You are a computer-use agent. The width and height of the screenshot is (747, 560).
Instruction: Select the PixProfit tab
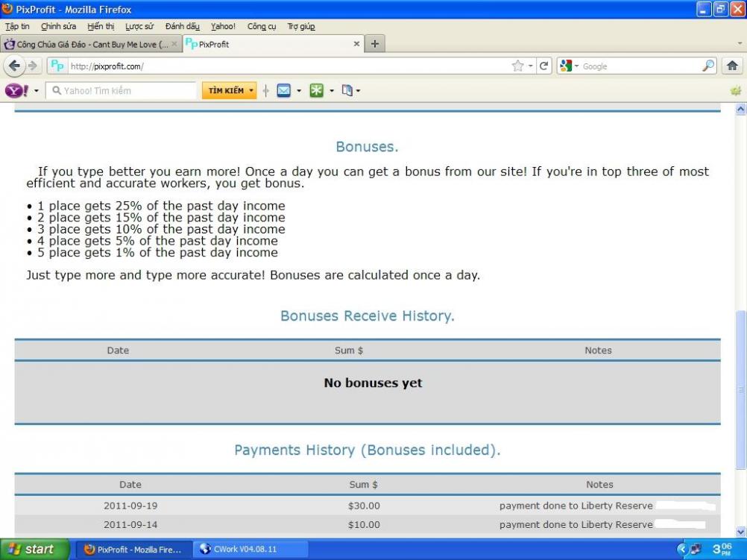point(274,44)
